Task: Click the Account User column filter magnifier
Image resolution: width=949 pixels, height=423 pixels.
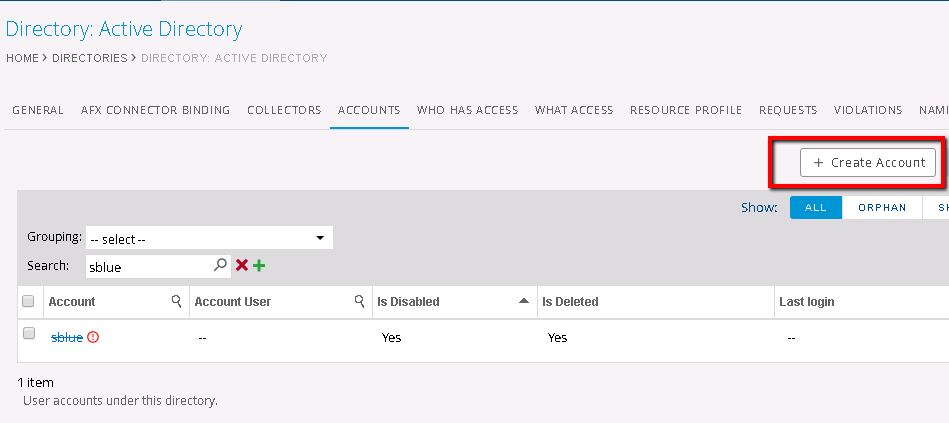Action: (359, 302)
